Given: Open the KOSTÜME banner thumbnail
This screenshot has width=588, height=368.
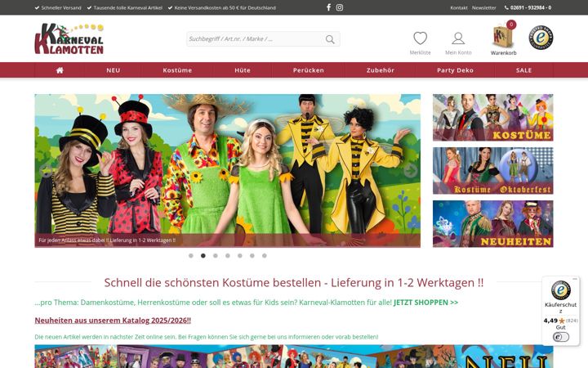Looking at the screenshot, I should click(x=492, y=118).
